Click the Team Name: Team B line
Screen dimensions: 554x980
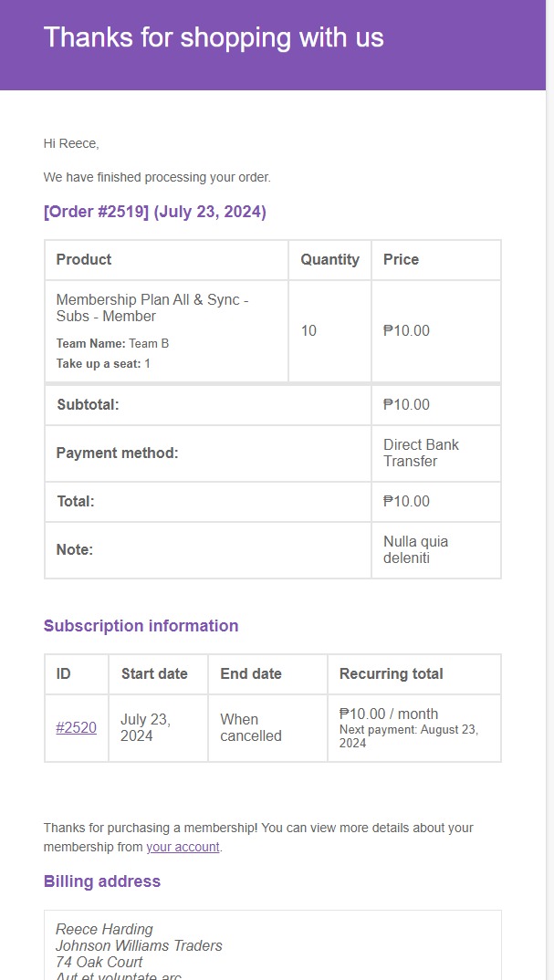pyautogui.click(x=112, y=344)
